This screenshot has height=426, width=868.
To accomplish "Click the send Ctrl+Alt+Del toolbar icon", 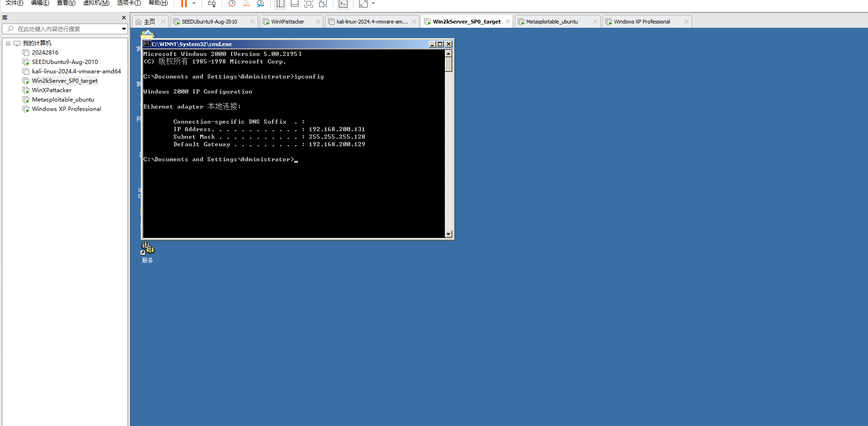I will (212, 4).
